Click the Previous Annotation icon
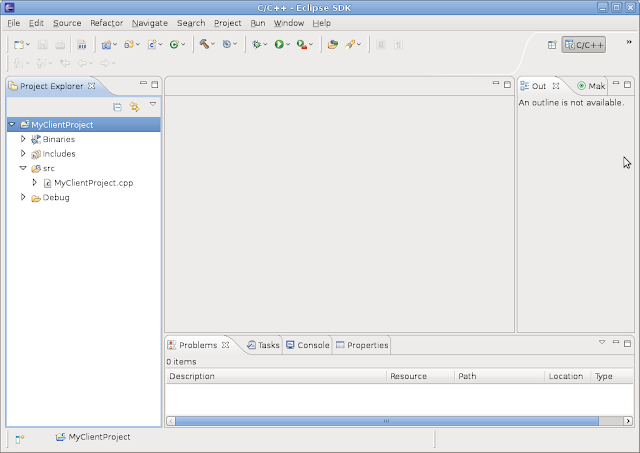The width and height of the screenshot is (640, 453). [40, 63]
